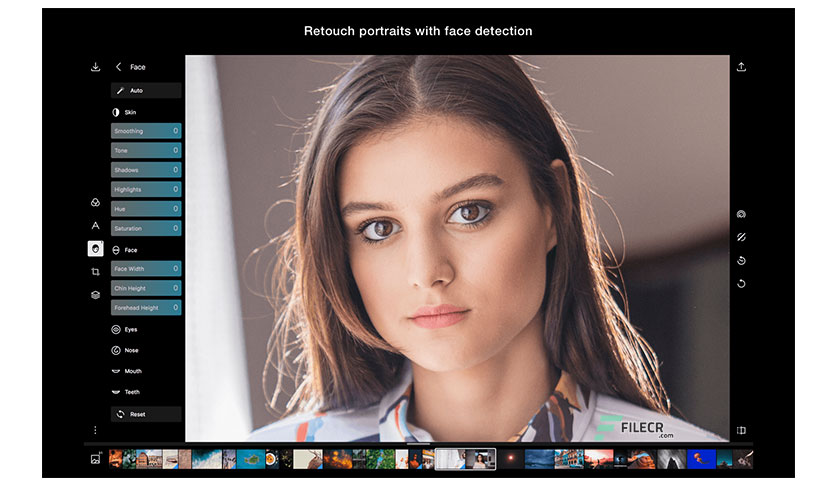
Task: Adjust the Highlights slider
Action: (x=146, y=189)
